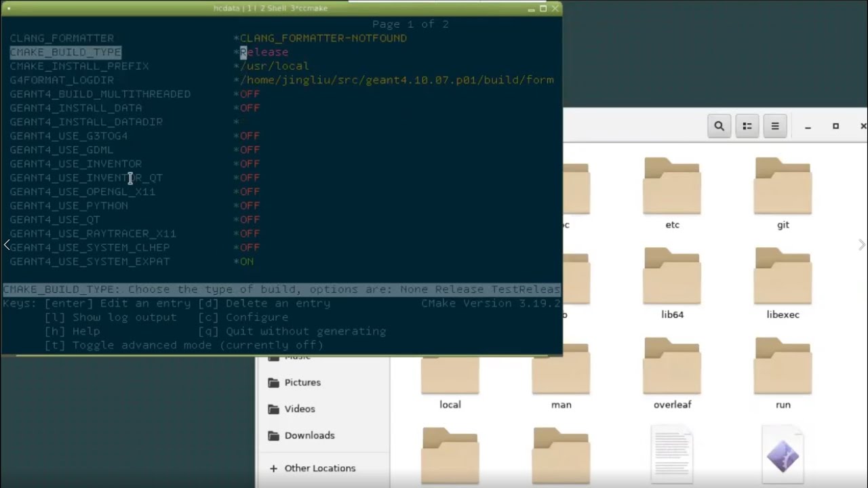Toggle the OFF value of GEANT4_USE_GDML
Image resolution: width=868 pixels, height=488 pixels.
coord(250,150)
